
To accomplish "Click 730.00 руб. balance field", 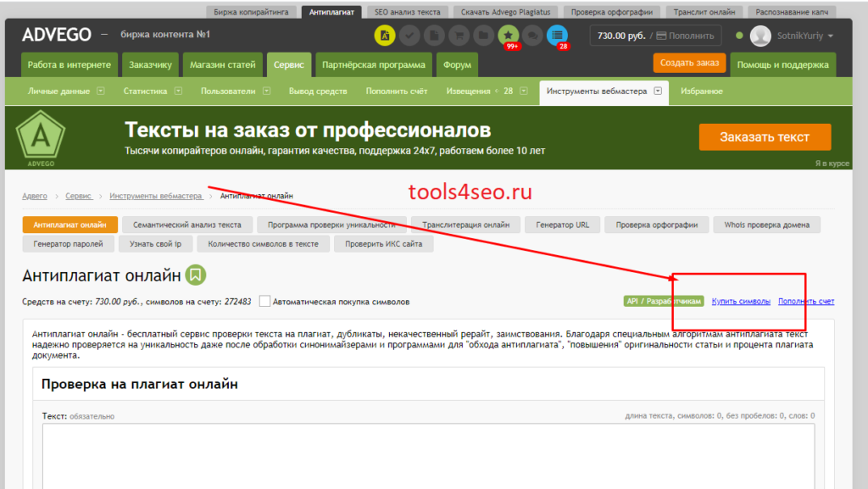I will 621,36.
